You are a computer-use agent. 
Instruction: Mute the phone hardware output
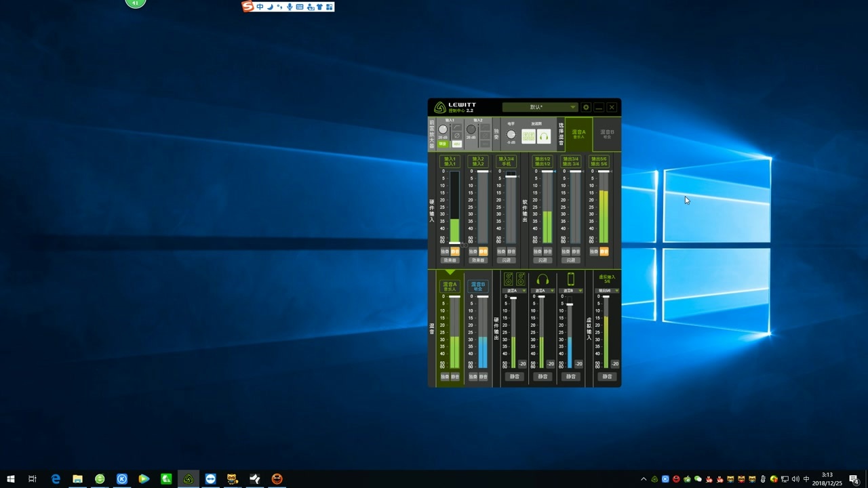571,376
